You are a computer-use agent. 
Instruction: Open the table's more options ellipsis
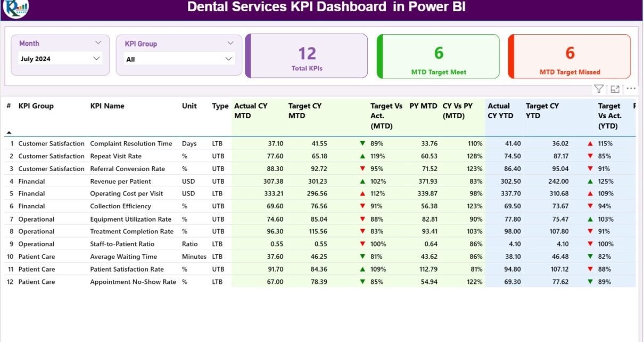pyautogui.click(x=631, y=89)
